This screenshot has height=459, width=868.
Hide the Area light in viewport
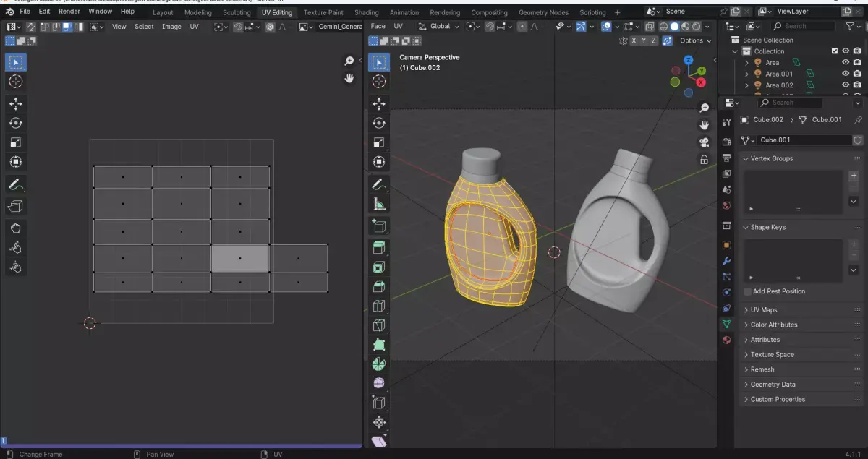click(x=846, y=62)
